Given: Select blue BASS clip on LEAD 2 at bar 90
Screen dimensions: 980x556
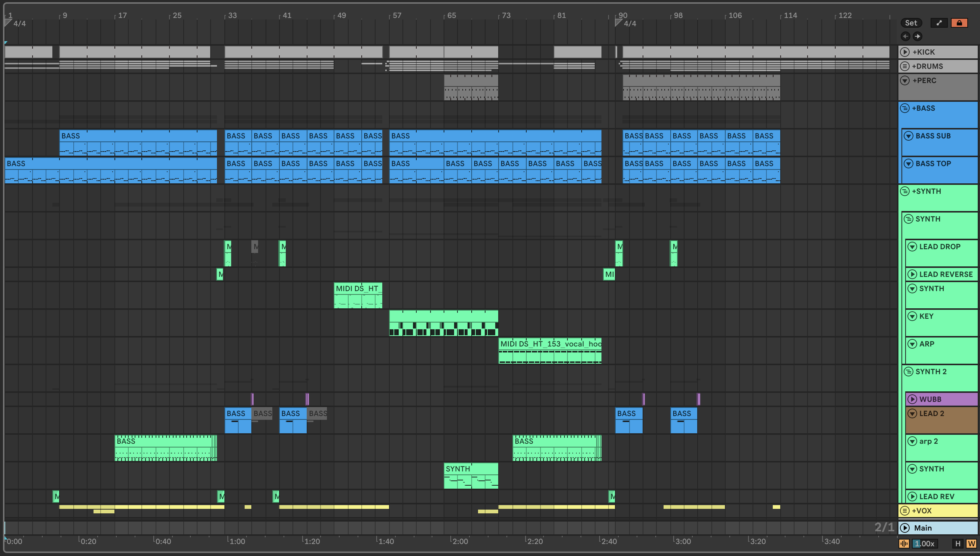Looking at the screenshot, I should (x=629, y=421).
